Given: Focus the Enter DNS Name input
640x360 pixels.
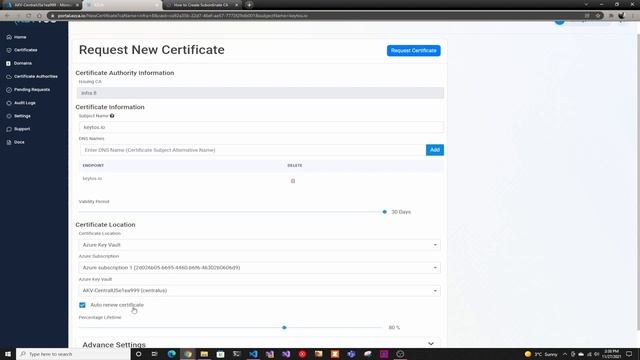Looking at the screenshot, I should pyautogui.click(x=253, y=150).
